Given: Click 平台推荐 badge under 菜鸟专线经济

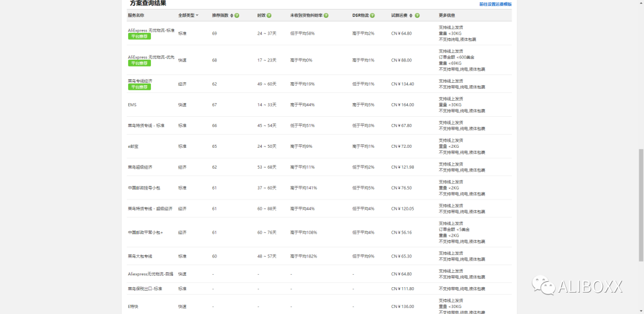Looking at the screenshot, I should tap(139, 87).
